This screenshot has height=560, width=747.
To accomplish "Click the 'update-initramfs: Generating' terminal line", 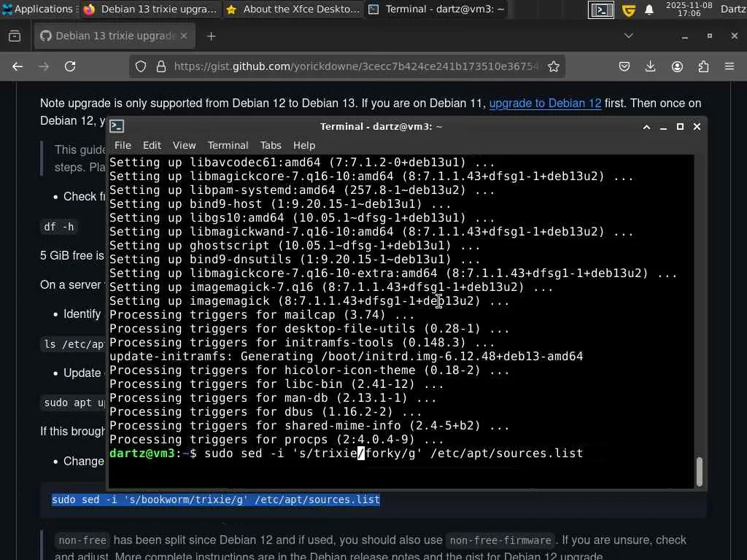I will tap(346, 357).
